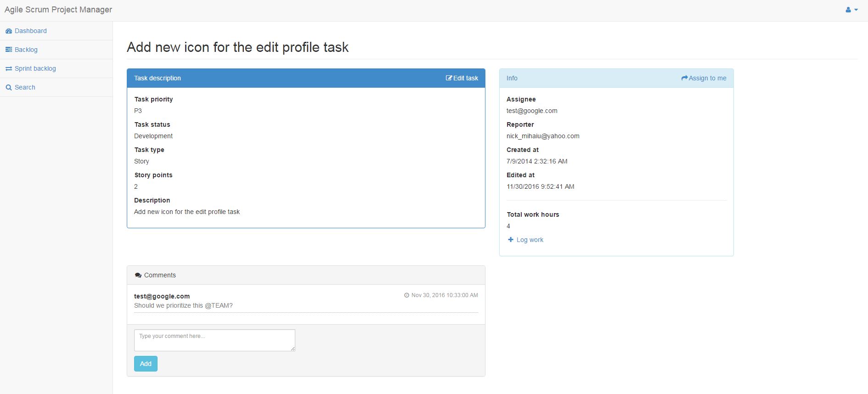Click the priority value P3
The width and height of the screenshot is (868, 394).
point(138,111)
